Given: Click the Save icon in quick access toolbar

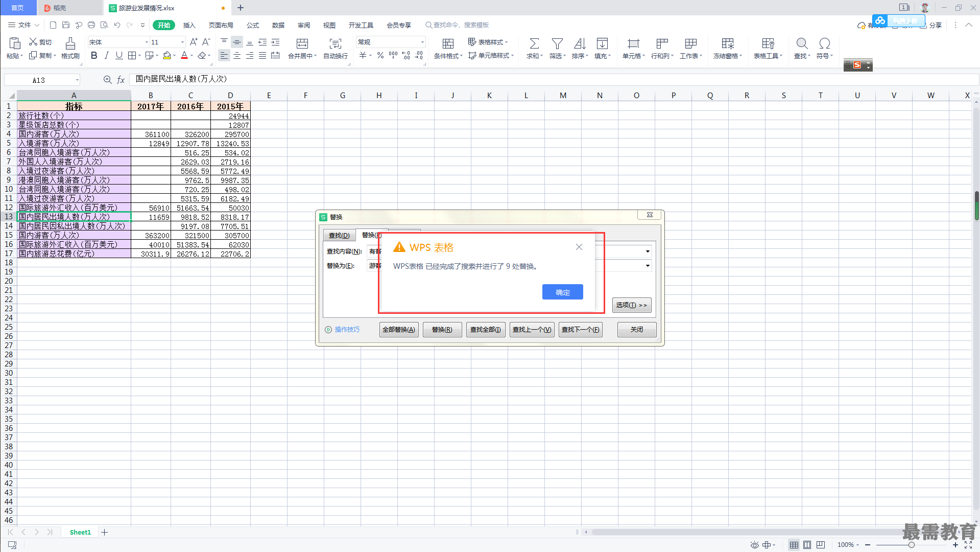Looking at the screenshot, I should [66, 25].
